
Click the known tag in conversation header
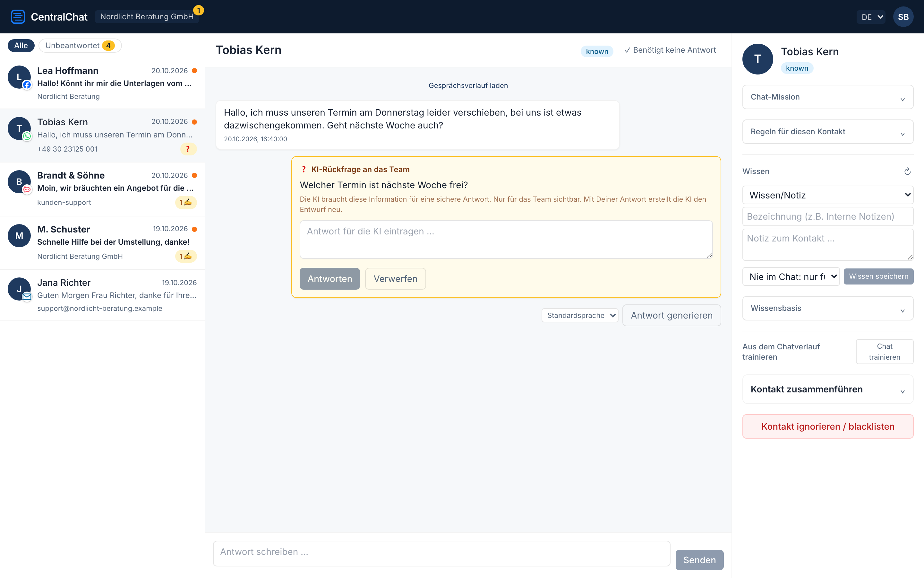tap(597, 52)
